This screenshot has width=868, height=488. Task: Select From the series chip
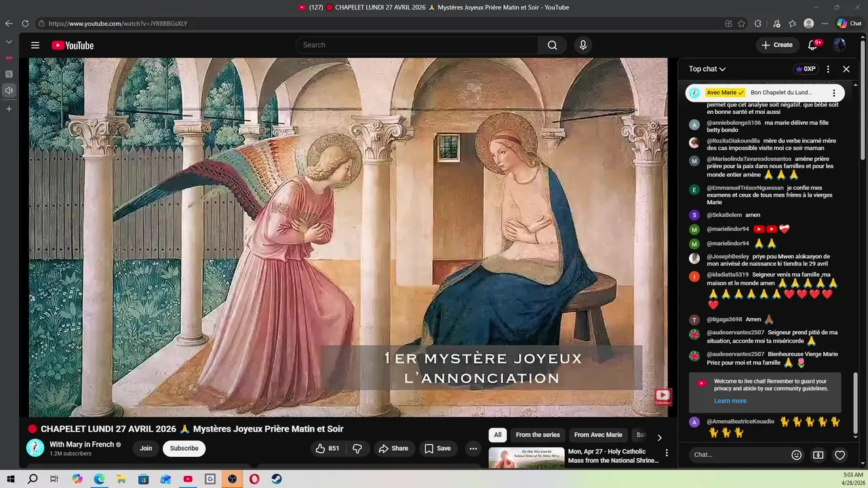coord(538,435)
